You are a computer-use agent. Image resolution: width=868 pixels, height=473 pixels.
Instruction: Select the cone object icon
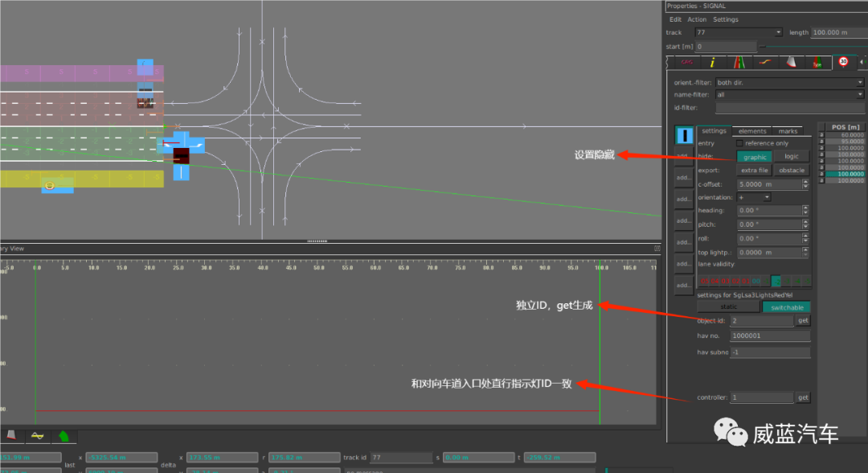(x=790, y=61)
